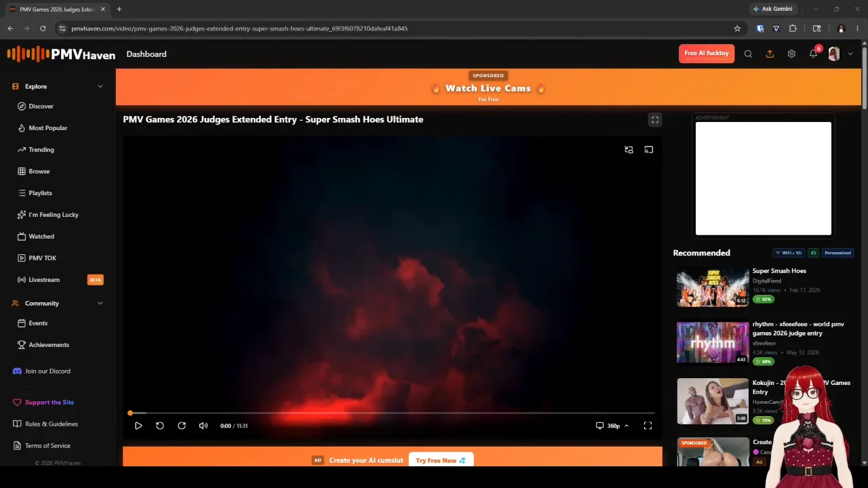The width and height of the screenshot is (868, 488).
Task: Play the video
Action: click(138, 426)
